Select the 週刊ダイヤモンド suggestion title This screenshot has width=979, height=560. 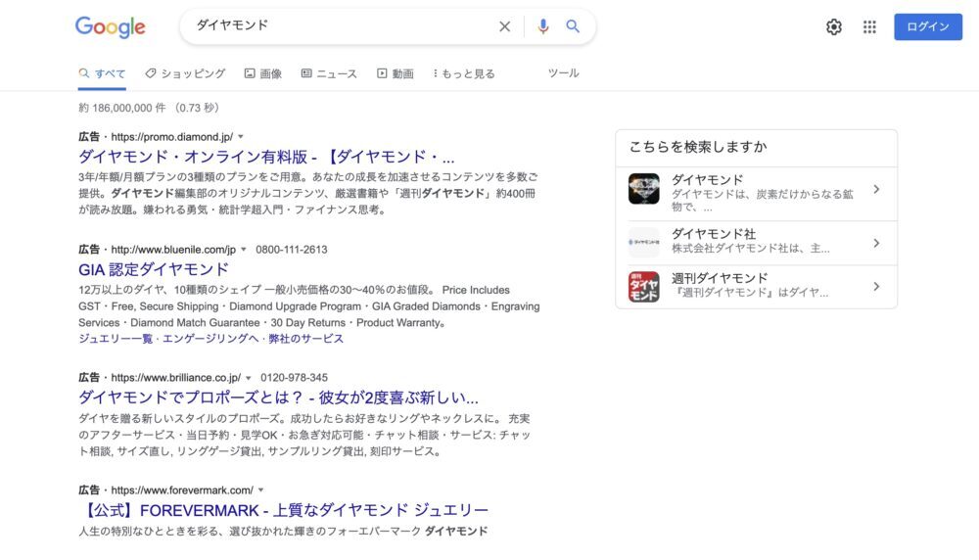tap(720, 278)
